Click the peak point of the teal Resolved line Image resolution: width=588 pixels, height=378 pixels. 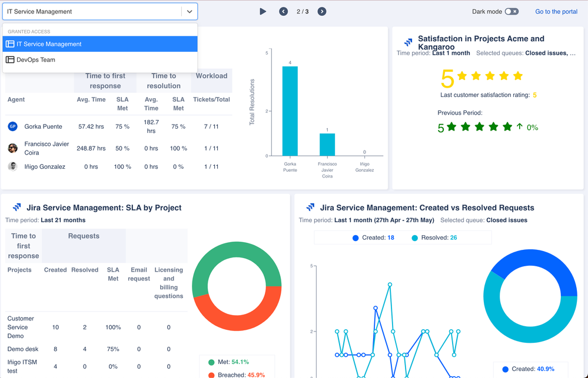pos(390,285)
